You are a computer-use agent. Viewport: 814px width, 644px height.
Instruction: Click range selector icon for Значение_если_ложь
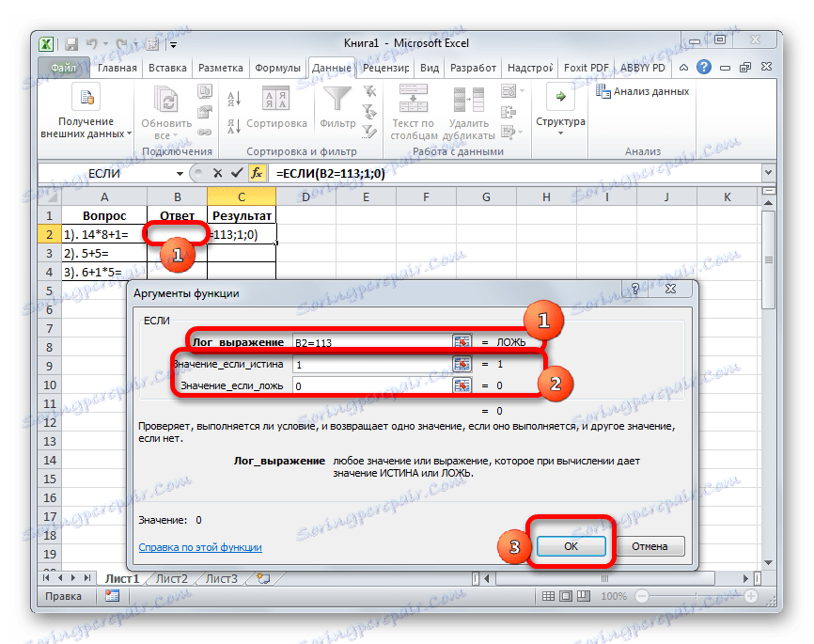(462, 385)
